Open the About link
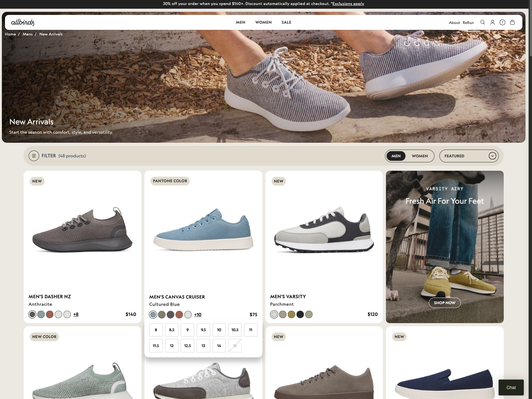This screenshot has height=399, width=532. 454,23
